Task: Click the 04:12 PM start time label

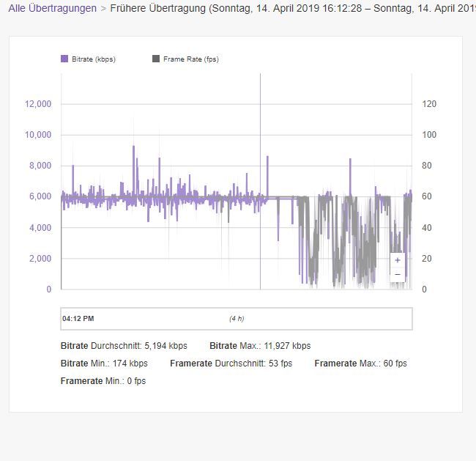Action: point(78,319)
